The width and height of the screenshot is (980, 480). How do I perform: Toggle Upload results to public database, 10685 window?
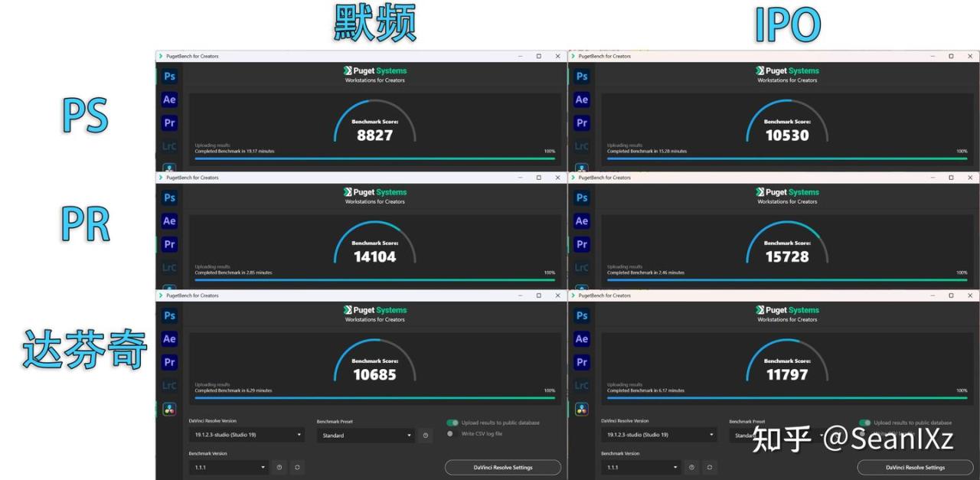(x=452, y=423)
